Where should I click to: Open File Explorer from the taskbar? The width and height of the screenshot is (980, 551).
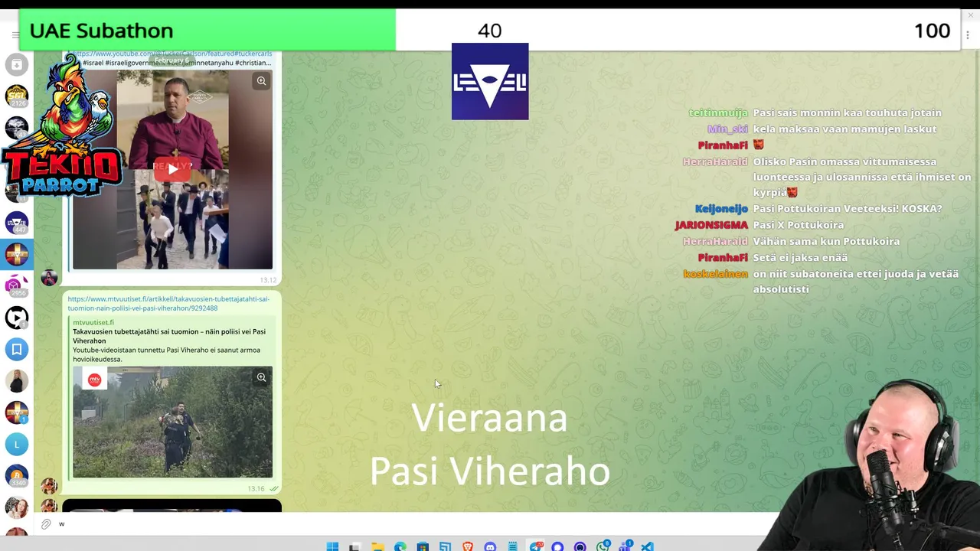pyautogui.click(x=377, y=546)
